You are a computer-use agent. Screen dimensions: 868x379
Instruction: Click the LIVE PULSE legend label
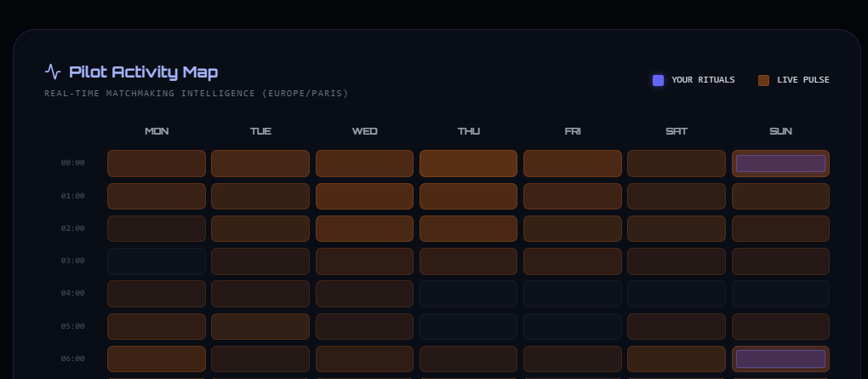click(803, 80)
